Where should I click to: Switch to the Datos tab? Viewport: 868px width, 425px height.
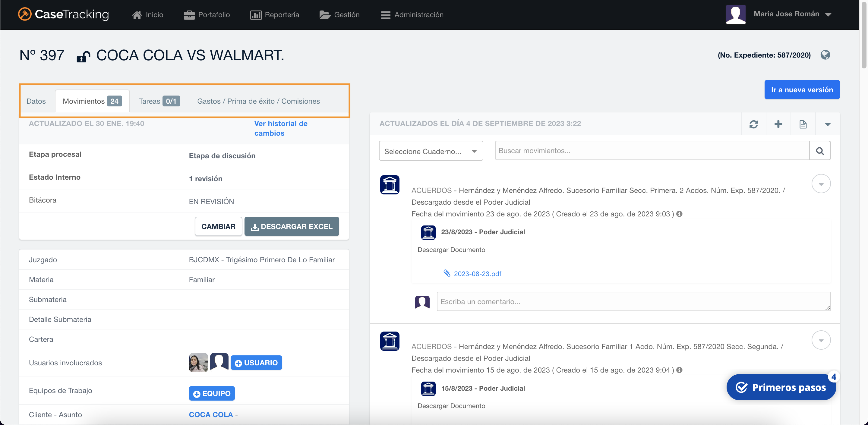pyautogui.click(x=36, y=101)
